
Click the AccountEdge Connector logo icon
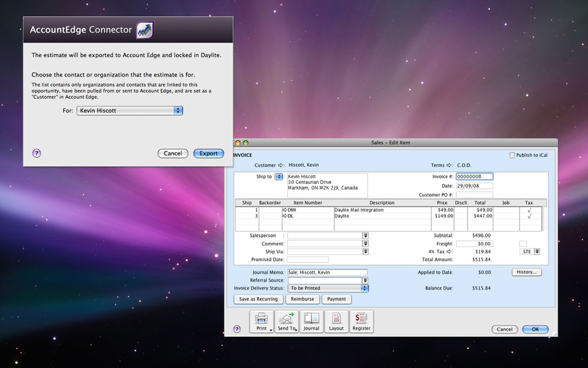[x=145, y=30]
